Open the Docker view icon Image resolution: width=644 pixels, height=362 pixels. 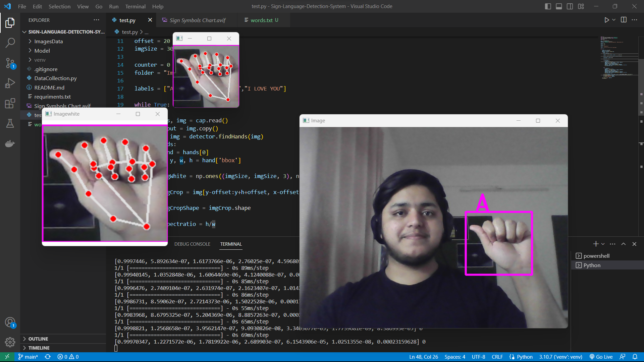[x=10, y=143]
